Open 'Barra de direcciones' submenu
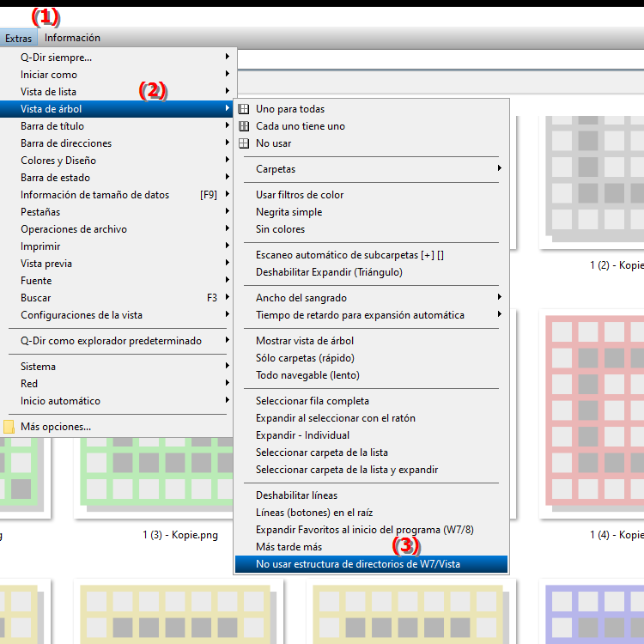644x644 pixels. 117,143
